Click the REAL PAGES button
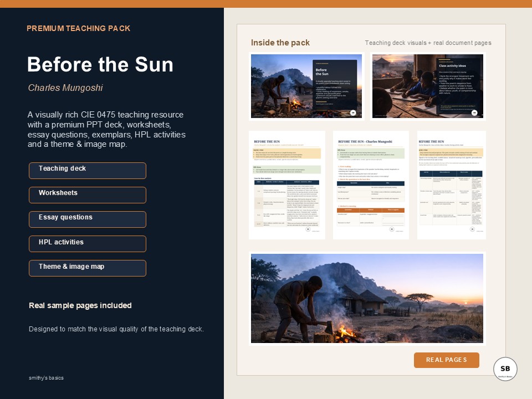 447,360
